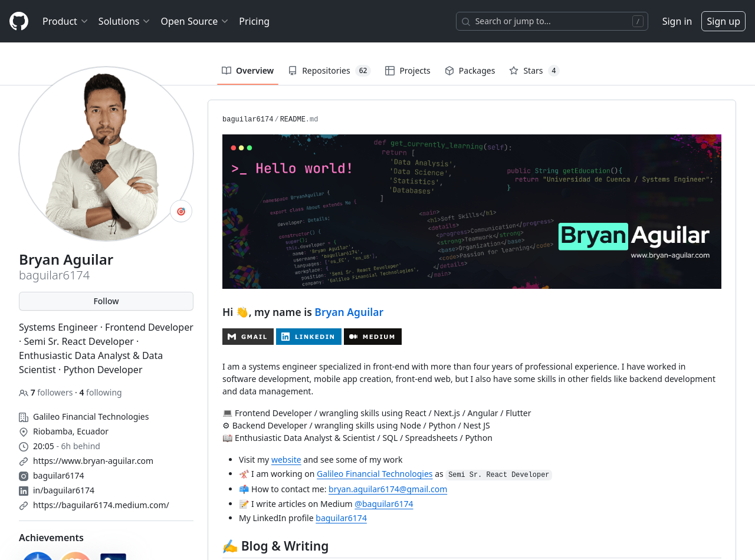Click the Stars tab star icon
Image resolution: width=755 pixels, height=560 pixels.
(x=514, y=71)
